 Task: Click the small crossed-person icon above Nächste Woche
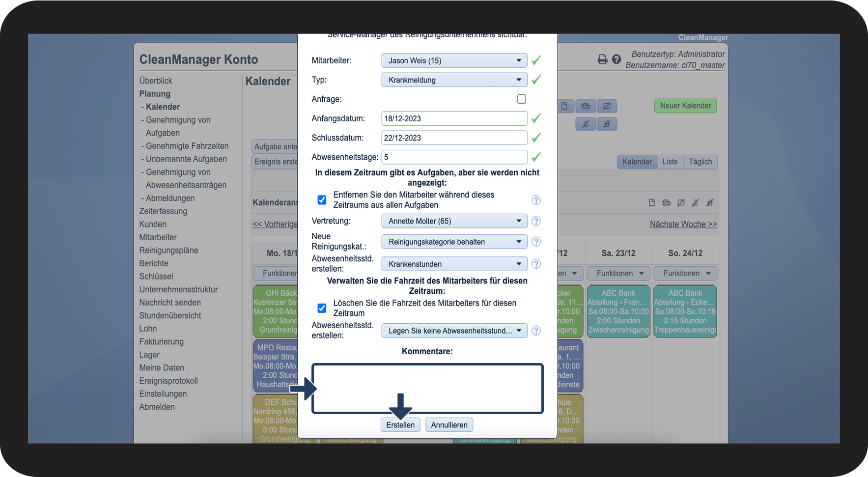tap(696, 202)
